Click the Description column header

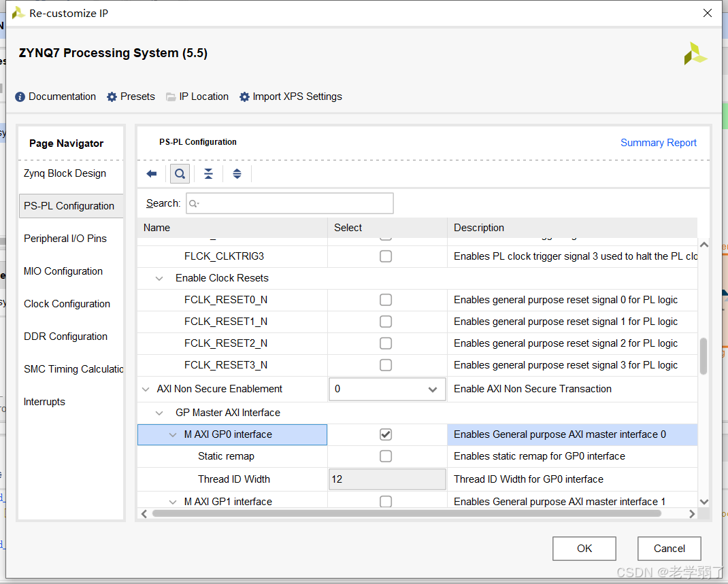point(572,228)
